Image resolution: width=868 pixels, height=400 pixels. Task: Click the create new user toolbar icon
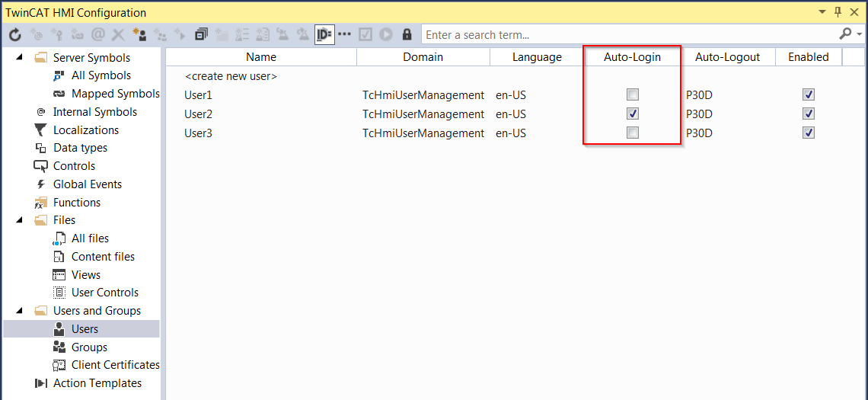[x=139, y=35]
